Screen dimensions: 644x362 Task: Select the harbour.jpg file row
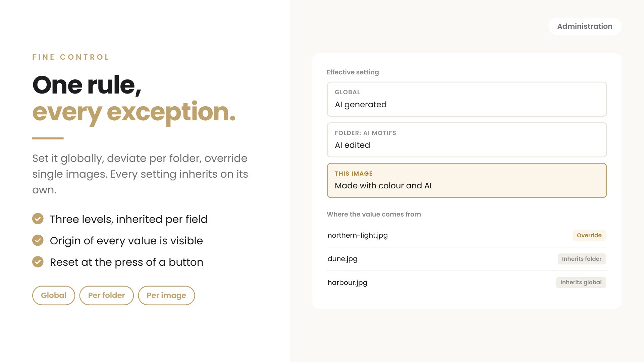[467, 282]
